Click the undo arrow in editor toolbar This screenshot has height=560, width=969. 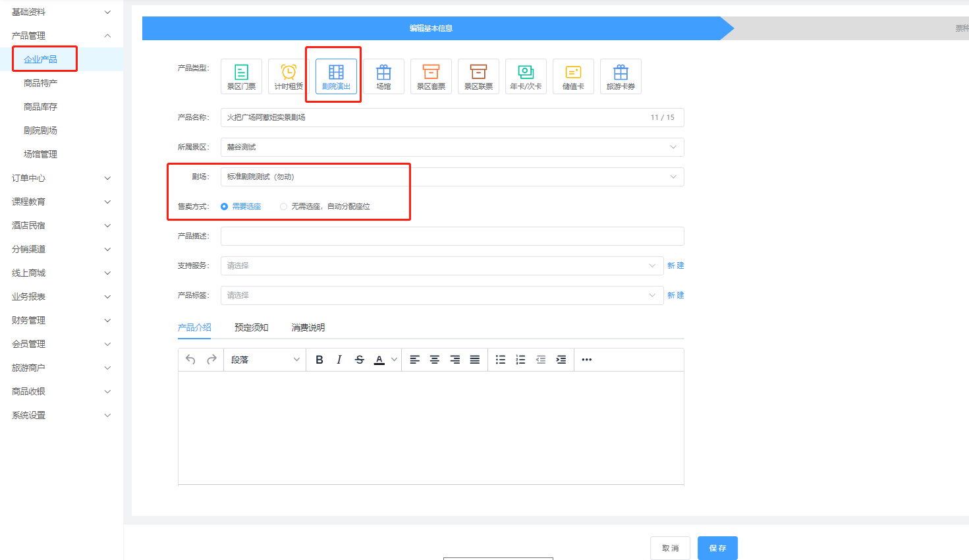coord(190,360)
